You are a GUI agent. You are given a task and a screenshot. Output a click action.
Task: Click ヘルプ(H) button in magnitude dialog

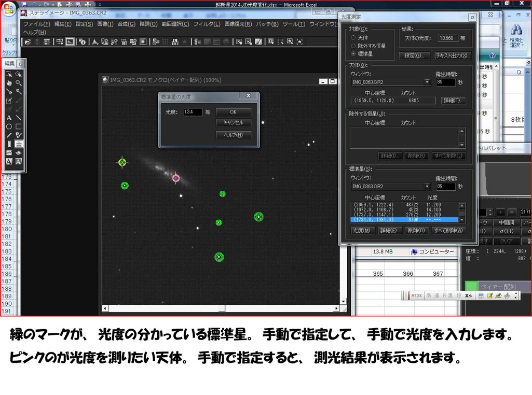pyautogui.click(x=234, y=135)
